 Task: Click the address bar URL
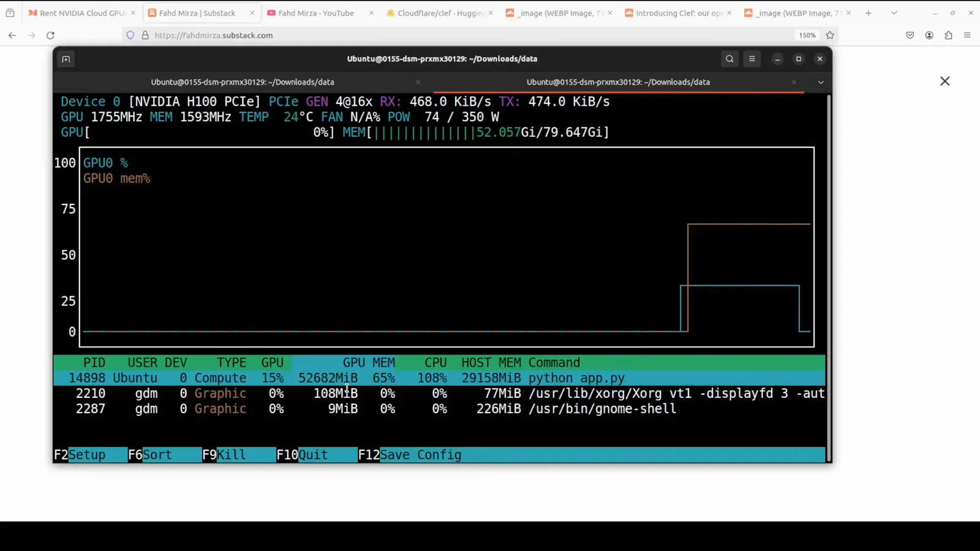214,36
